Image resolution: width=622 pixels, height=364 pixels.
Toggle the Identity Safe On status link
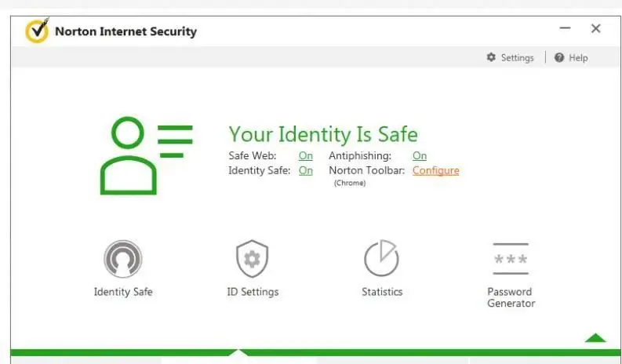point(305,170)
